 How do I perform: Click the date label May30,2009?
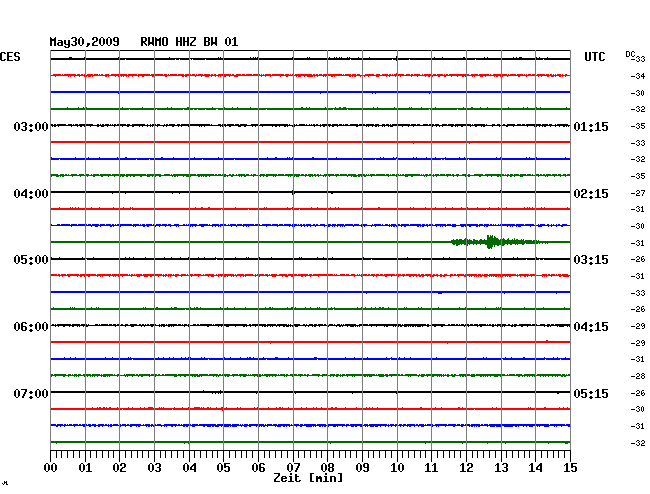pos(85,42)
